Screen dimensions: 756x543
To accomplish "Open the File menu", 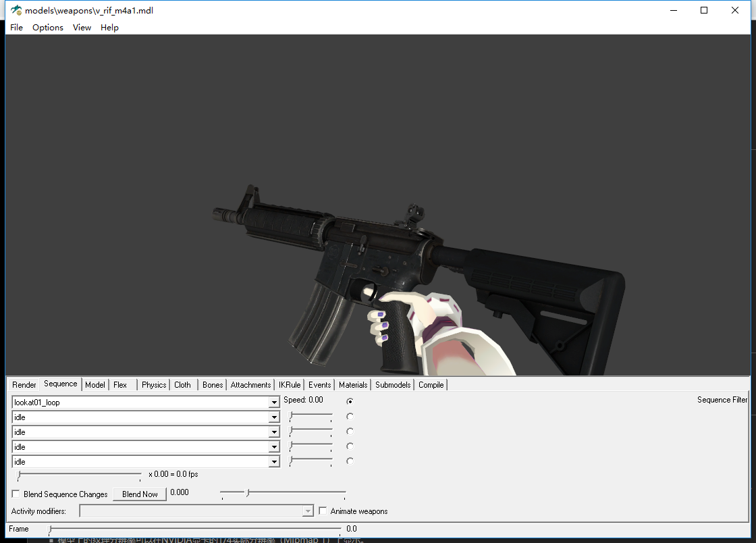I will 16,28.
